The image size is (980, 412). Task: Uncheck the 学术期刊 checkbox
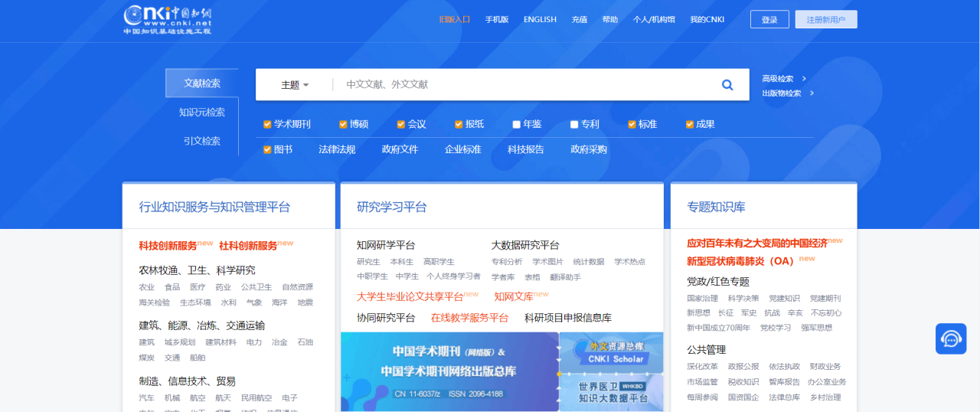coord(267,124)
